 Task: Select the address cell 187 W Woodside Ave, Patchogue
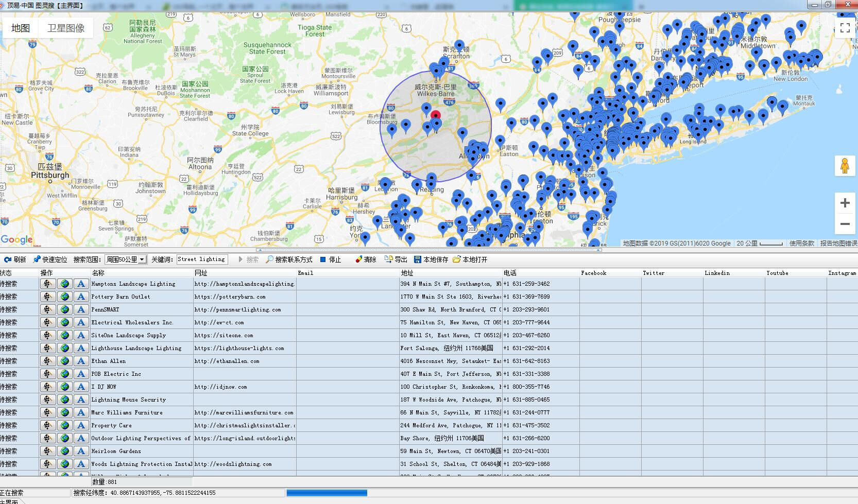(451, 399)
